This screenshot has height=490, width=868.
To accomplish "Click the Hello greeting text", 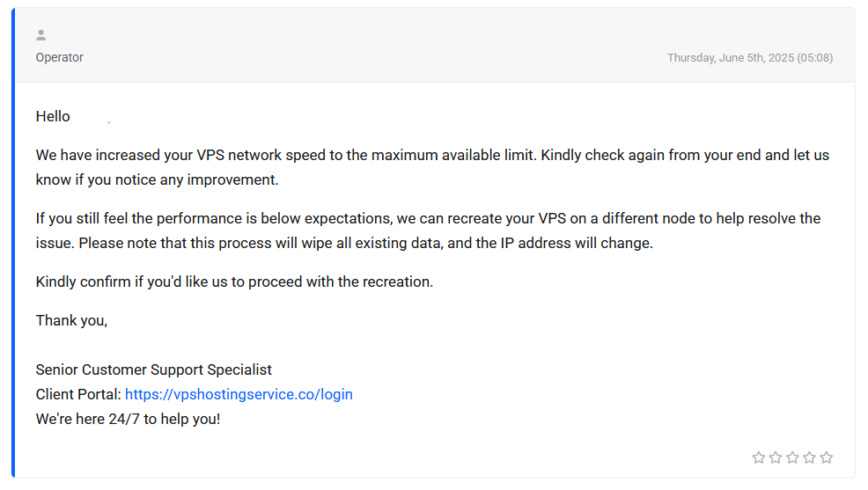I will 53,116.
